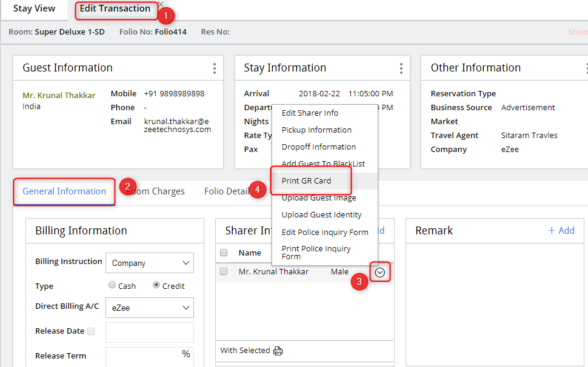Open sharer row circular dropdown arrow
588x367 pixels.
pos(380,273)
